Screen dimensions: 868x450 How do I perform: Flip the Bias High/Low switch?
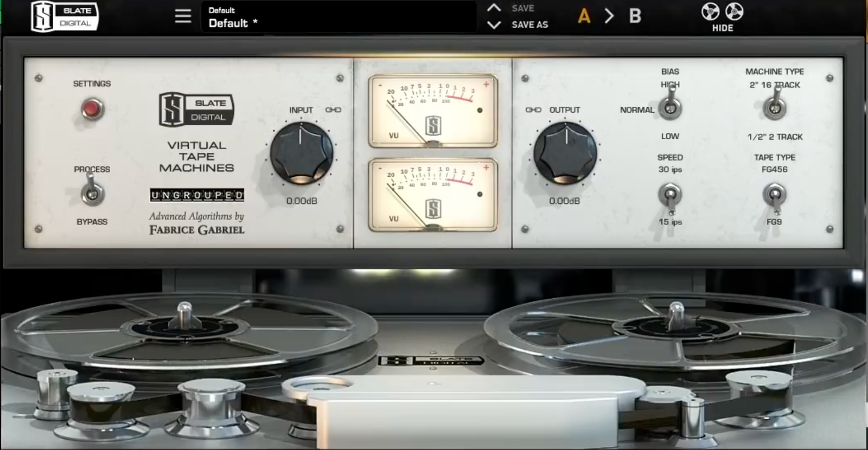(x=671, y=106)
